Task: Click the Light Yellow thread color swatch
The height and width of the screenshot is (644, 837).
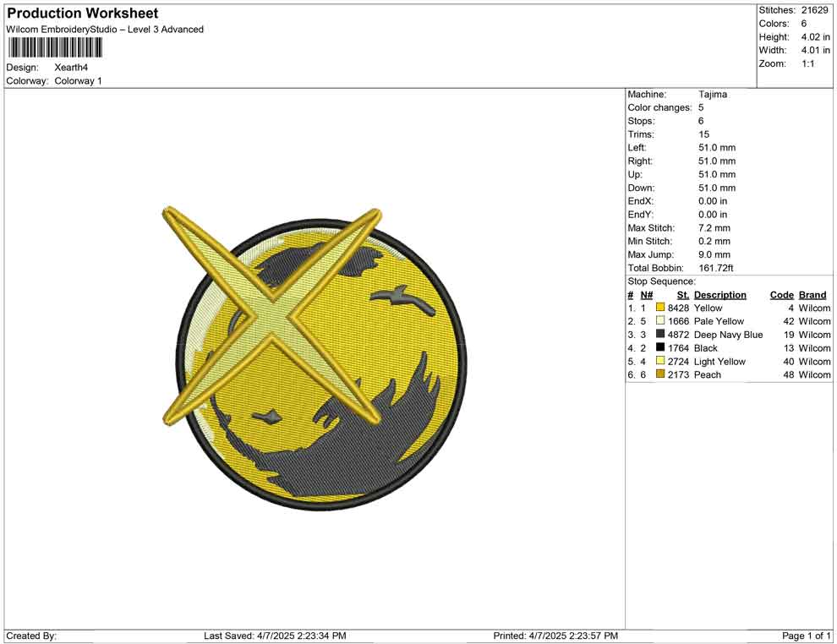Action: (660, 361)
